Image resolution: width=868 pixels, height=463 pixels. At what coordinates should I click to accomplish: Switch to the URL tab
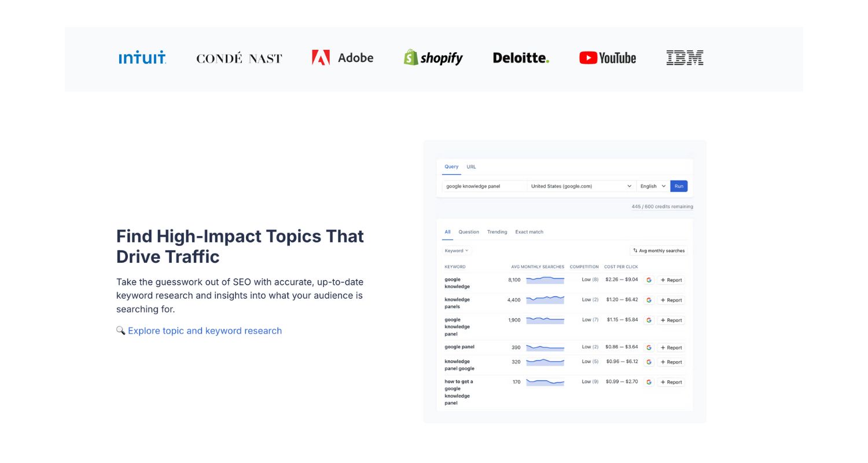(x=471, y=167)
